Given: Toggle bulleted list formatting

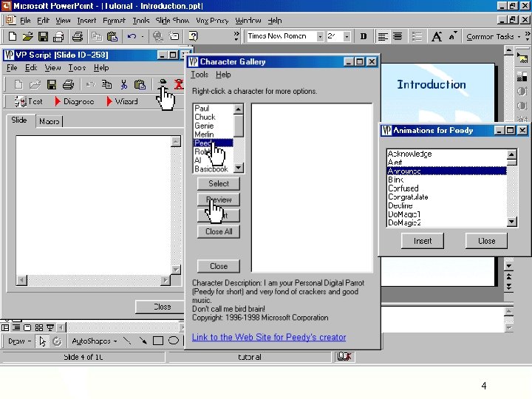Looking at the screenshot, I should (x=417, y=36).
